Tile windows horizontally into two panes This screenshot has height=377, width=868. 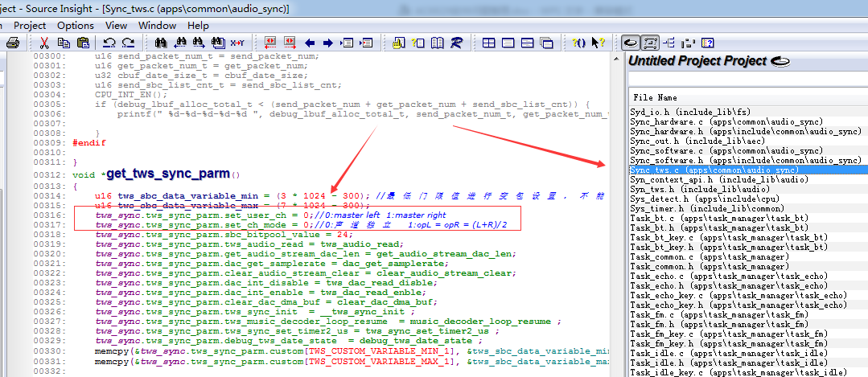coord(527,43)
